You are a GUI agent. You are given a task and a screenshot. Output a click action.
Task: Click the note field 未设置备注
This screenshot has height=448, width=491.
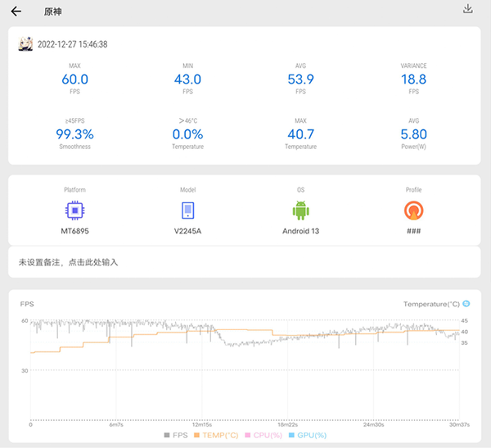(x=69, y=262)
